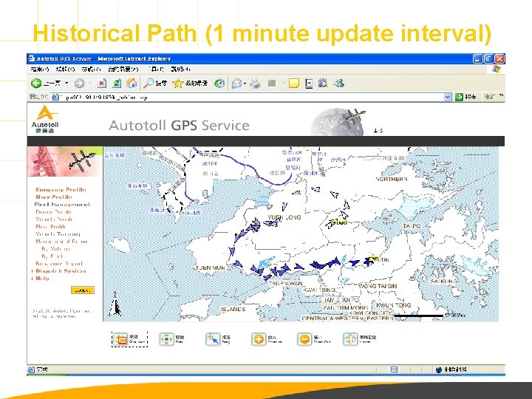532x399 pixels.
Task: Open the address bar dropdown arrow
Action: pyautogui.click(x=448, y=98)
